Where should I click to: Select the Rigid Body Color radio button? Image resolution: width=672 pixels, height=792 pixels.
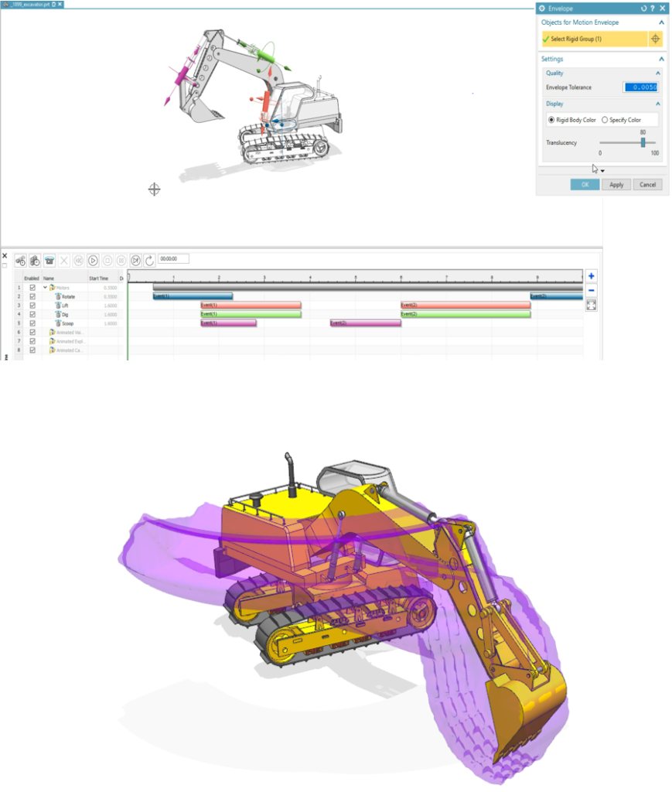(x=551, y=120)
